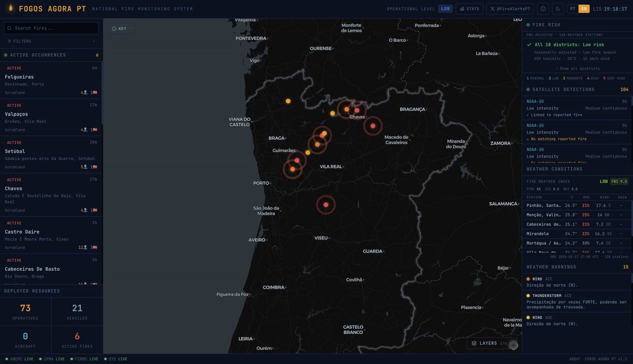633x364 pixels.
Task: Click the Weather Warnings count 15
Action: [x=626, y=267]
